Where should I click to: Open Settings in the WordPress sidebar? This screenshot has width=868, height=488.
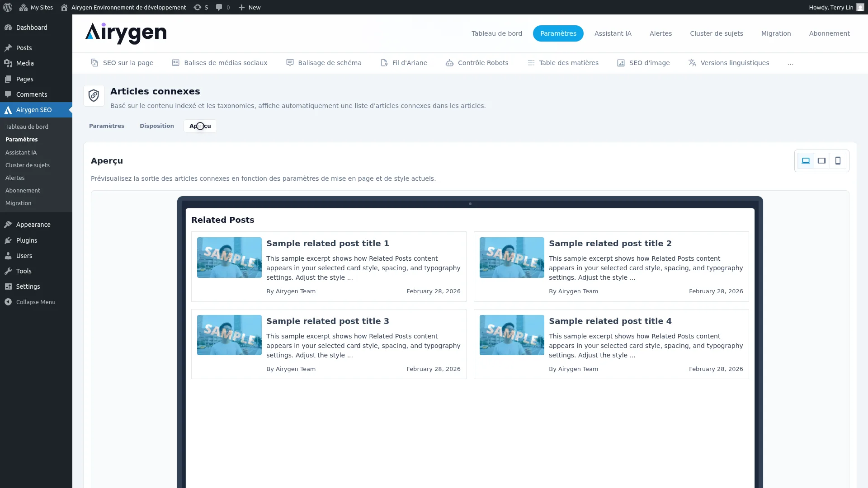[36, 286]
